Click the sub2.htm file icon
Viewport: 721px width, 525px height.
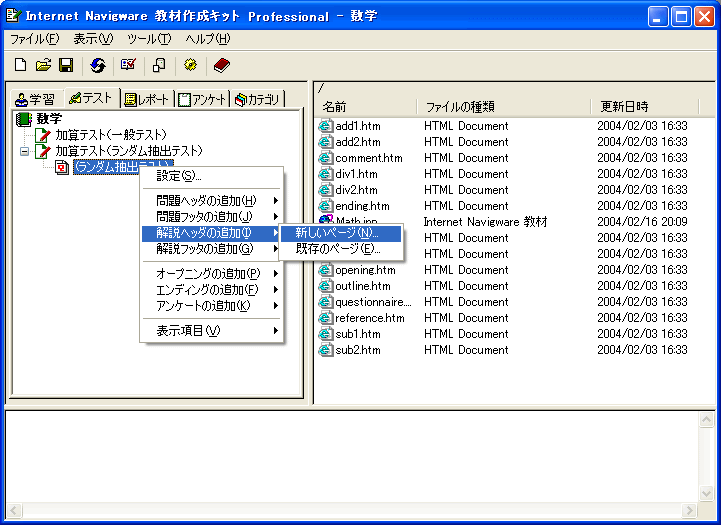click(x=326, y=350)
